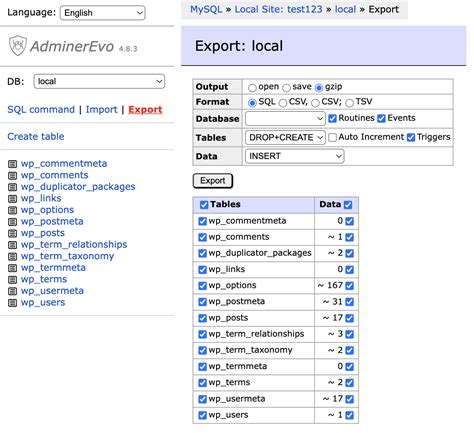Toggle the Triggers checkbox
The image size is (474, 433).
point(411,137)
